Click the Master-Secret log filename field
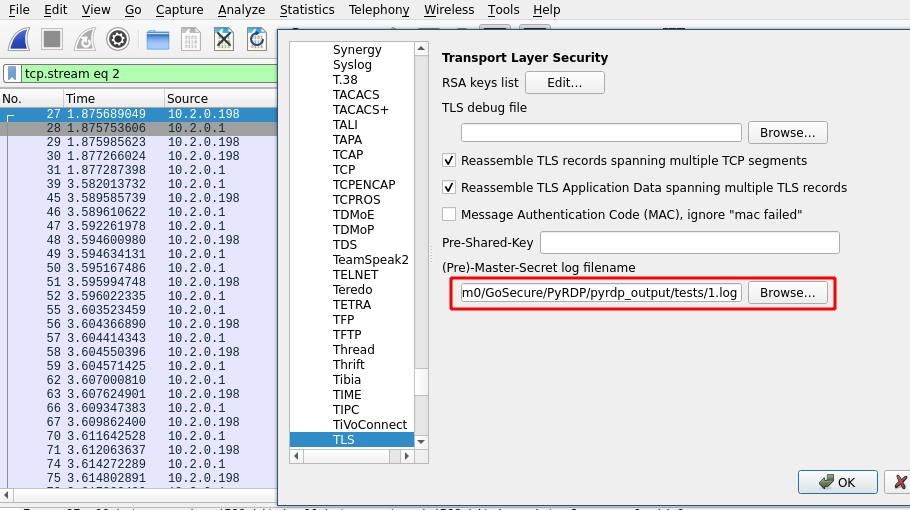The image size is (910, 510). 601,292
